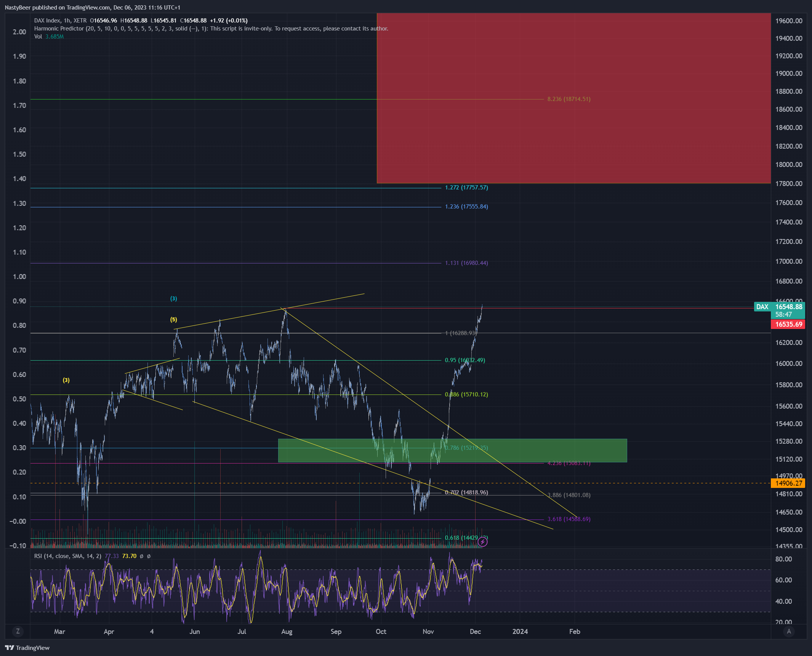Click the cyan (3) wave label
812x656 pixels.
[x=173, y=298]
